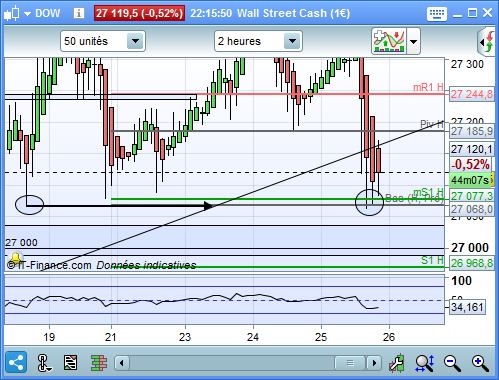Click the 27 077,3 mS1 price label
Viewport: 499px width, 380px height.
pyautogui.click(x=471, y=196)
